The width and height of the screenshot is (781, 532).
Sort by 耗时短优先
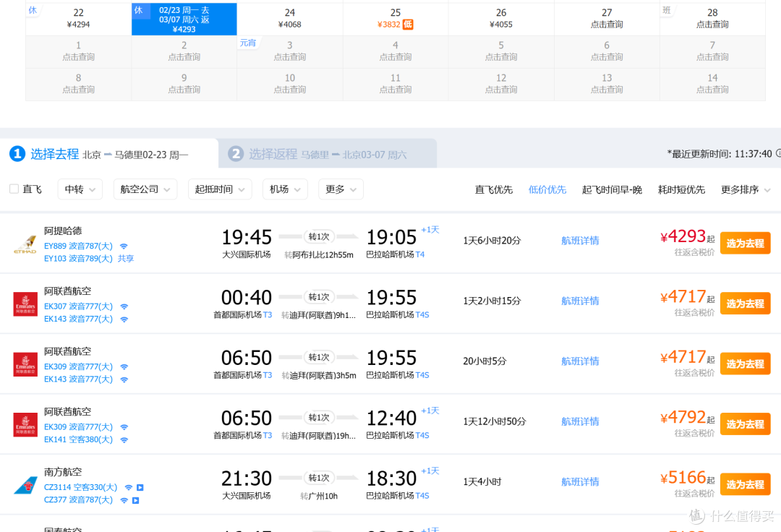coord(681,189)
